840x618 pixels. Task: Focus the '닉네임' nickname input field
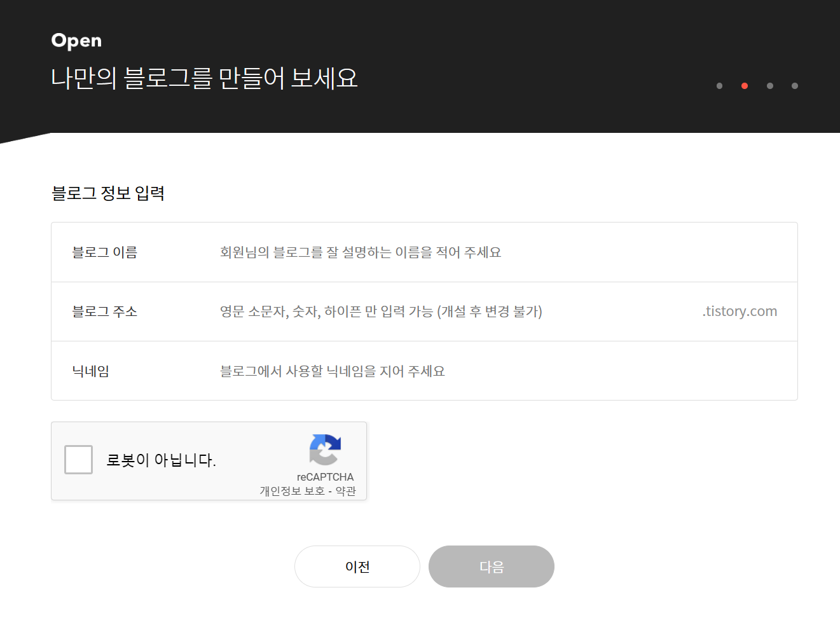[x=498, y=371]
